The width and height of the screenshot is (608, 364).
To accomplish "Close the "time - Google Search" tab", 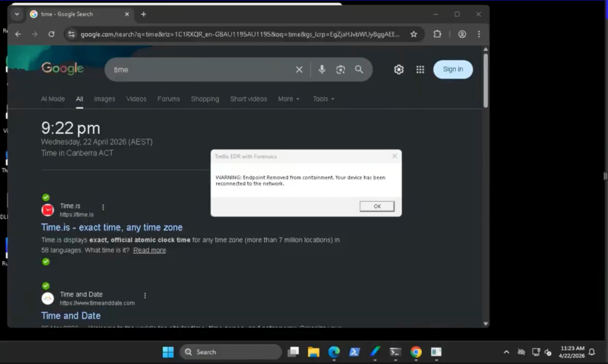I will (127, 14).
